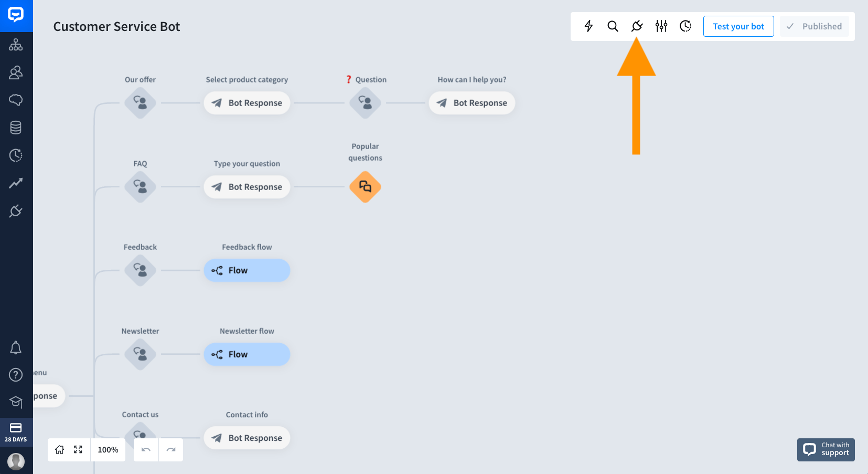The image size is (868, 474).
Task: Open the version history clock in toolbar
Action: point(685,26)
